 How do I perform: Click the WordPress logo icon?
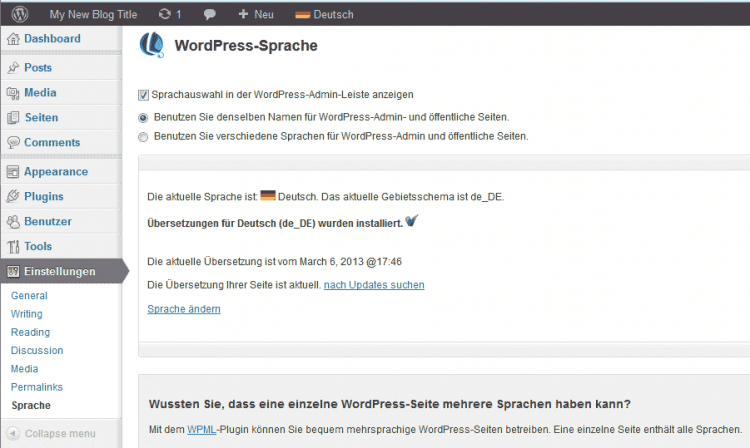click(19, 15)
